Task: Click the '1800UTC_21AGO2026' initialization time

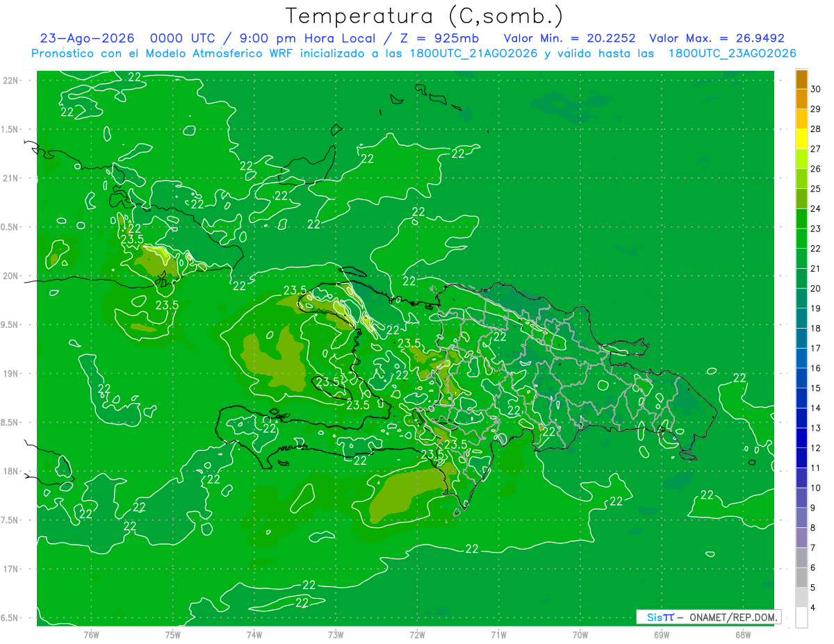Action: (474, 53)
